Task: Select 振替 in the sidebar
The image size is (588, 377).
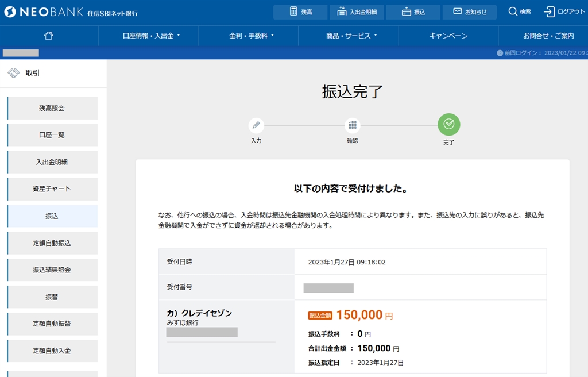Action: (52, 297)
